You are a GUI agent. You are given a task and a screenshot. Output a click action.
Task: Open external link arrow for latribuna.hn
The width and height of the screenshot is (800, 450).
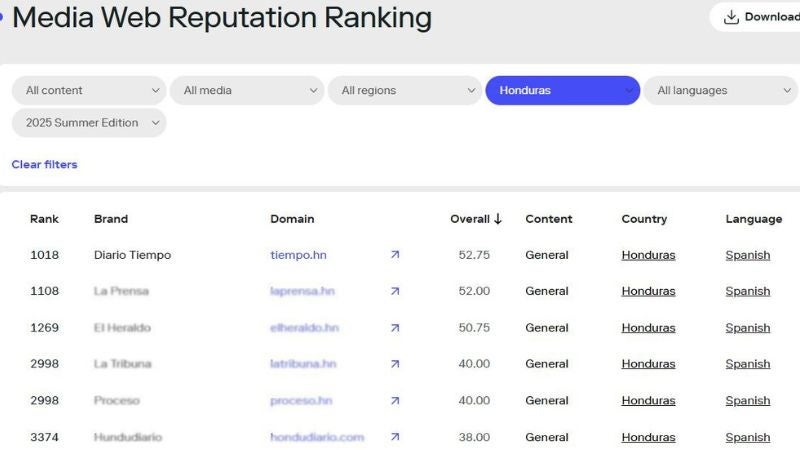pyautogui.click(x=395, y=364)
